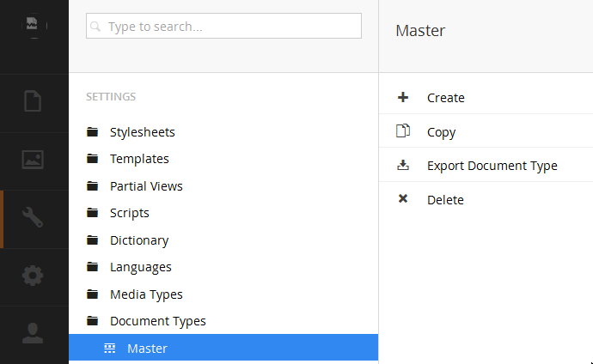Click the Languages folder icon
The height and width of the screenshot is (364, 593).
pyautogui.click(x=92, y=267)
